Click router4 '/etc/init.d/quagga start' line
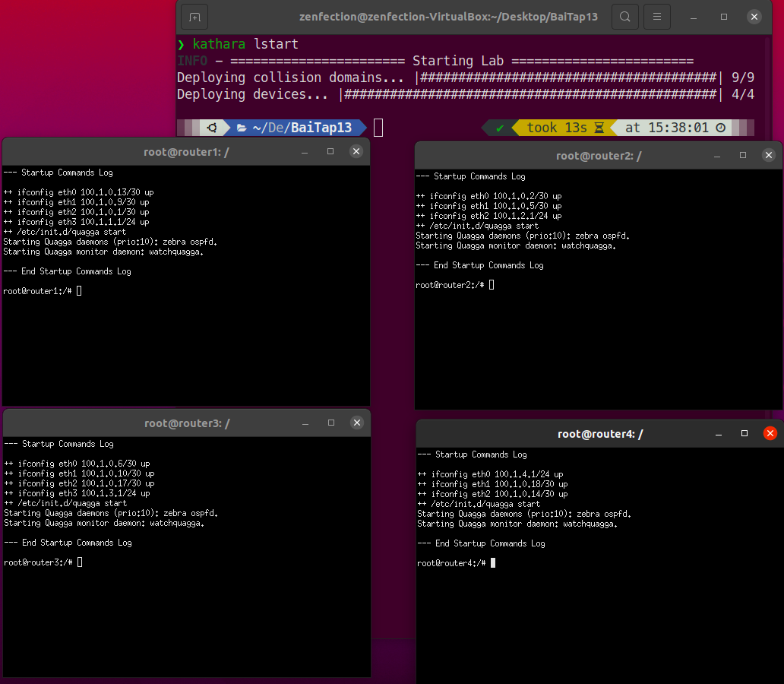The image size is (784, 684). click(x=479, y=505)
